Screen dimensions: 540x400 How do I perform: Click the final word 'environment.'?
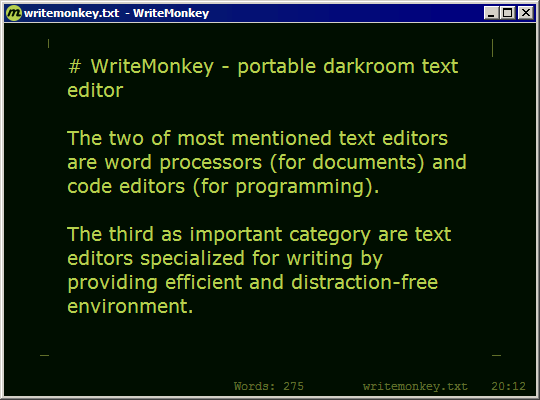(x=130, y=306)
